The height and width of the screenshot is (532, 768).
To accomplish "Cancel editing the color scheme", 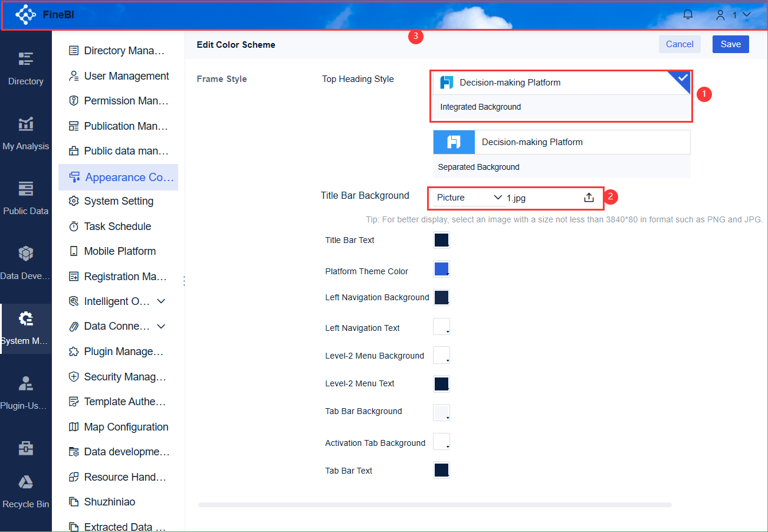I will (x=680, y=44).
